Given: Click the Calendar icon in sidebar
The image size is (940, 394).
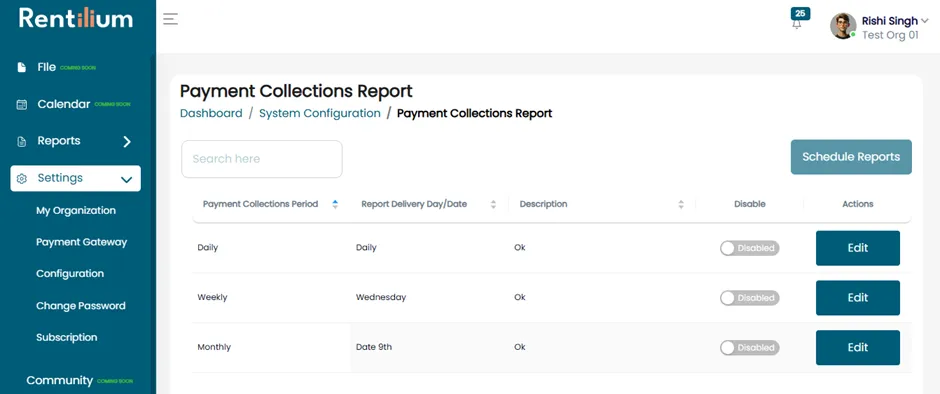Looking at the screenshot, I should pyautogui.click(x=22, y=104).
